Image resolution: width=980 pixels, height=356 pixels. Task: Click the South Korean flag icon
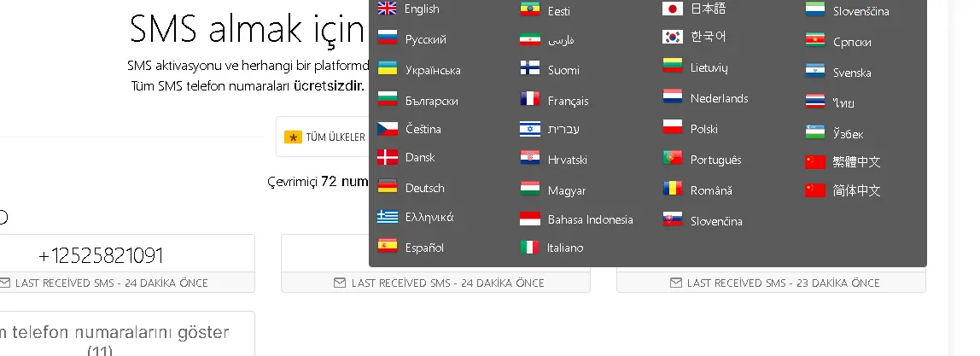tap(673, 36)
